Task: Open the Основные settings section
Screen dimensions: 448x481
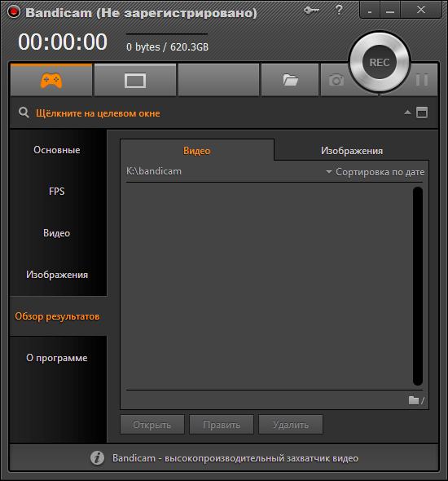Action: pos(57,150)
